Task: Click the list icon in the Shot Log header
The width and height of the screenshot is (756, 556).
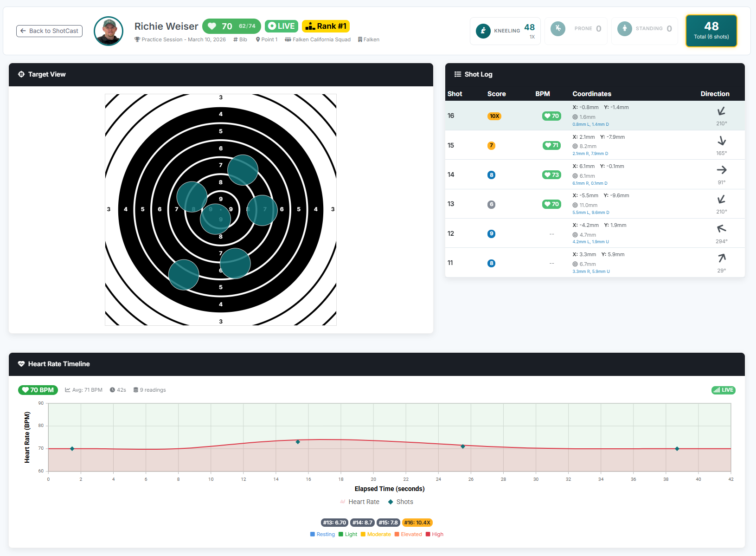Action: pyautogui.click(x=457, y=74)
